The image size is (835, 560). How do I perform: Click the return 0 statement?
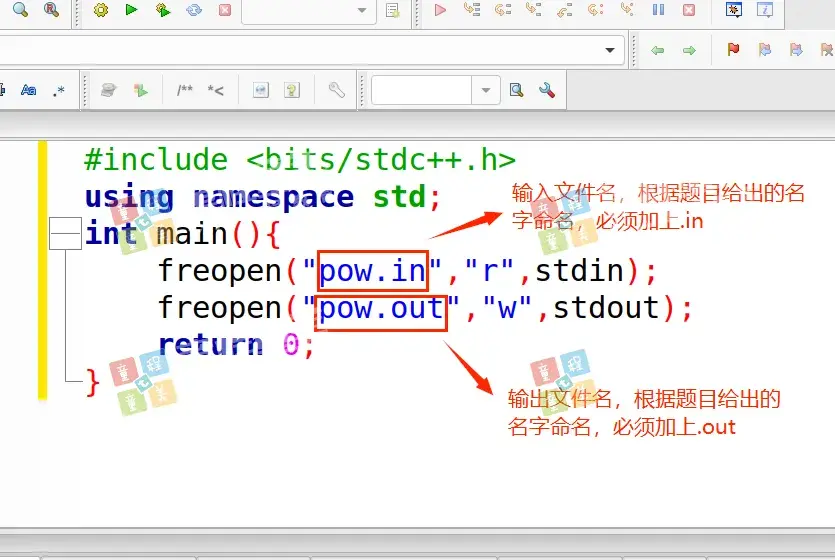tap(236, 345)
